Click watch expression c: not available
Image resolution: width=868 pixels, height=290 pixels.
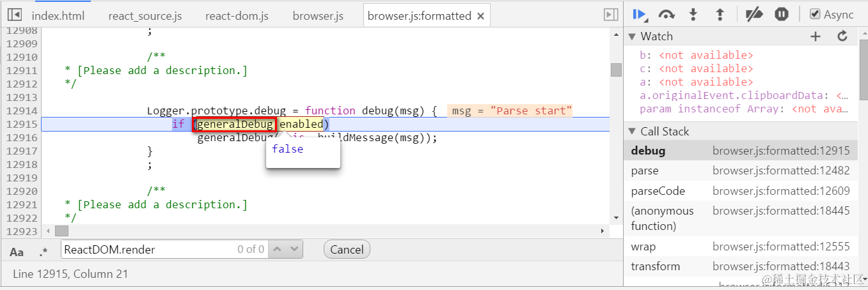click(x=697, y=69)
